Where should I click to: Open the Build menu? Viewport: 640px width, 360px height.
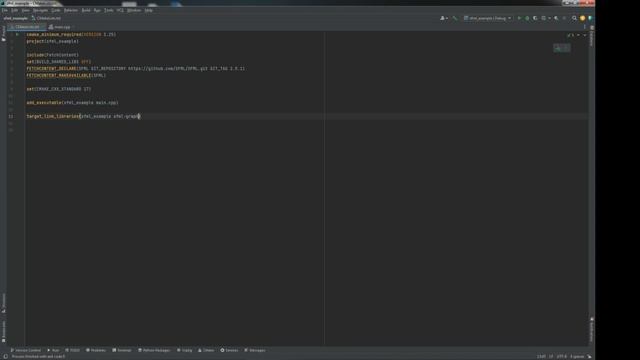coord(86,10)
